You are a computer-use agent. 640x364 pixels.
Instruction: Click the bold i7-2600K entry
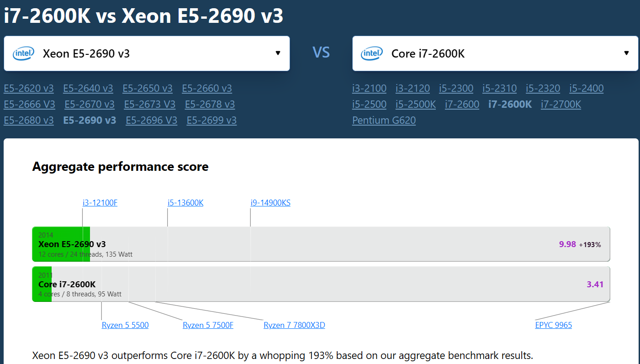coord(510,105)
